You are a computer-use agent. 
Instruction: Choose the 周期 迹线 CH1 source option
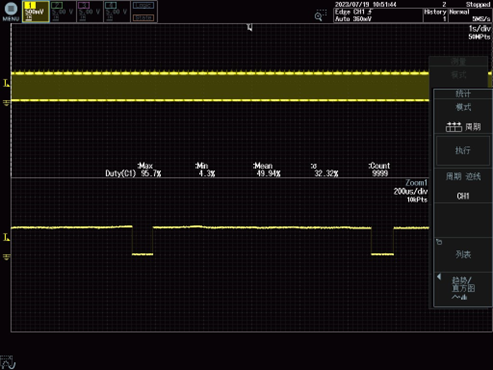pos(463,186)
